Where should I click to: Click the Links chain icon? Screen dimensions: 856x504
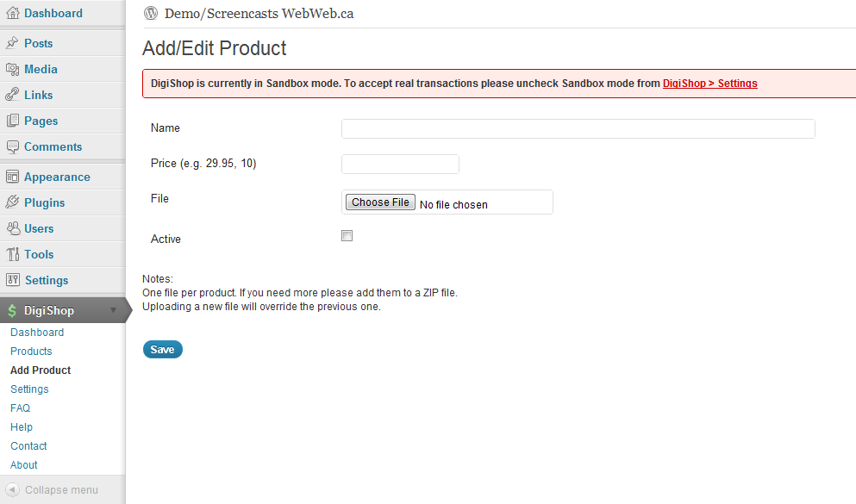pos(12,95)
